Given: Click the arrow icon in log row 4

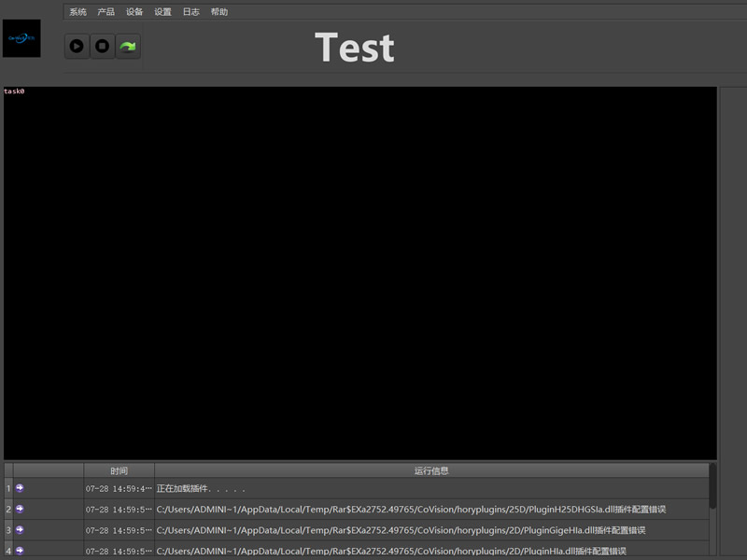Looking at the screenshot, I should [x=21, y=550].
